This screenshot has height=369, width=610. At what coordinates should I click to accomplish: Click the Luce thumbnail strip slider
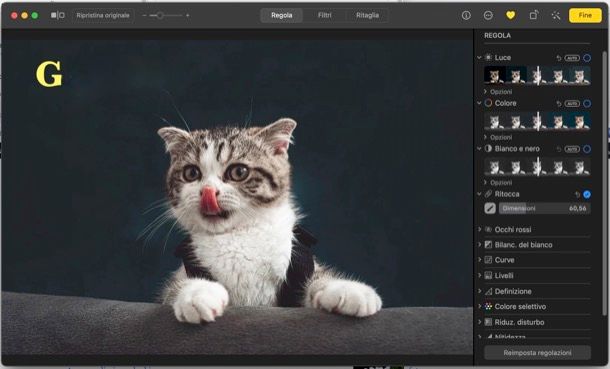point(537,75)
